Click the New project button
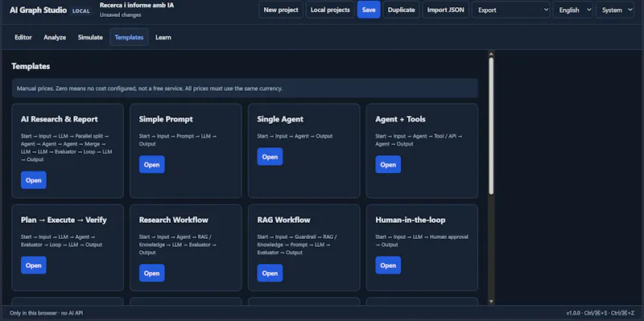Screen dimensions: 644x321 coord(281,10)
